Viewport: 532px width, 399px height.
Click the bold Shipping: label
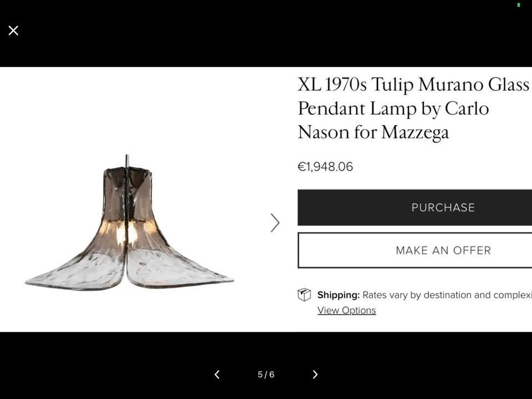338,295
